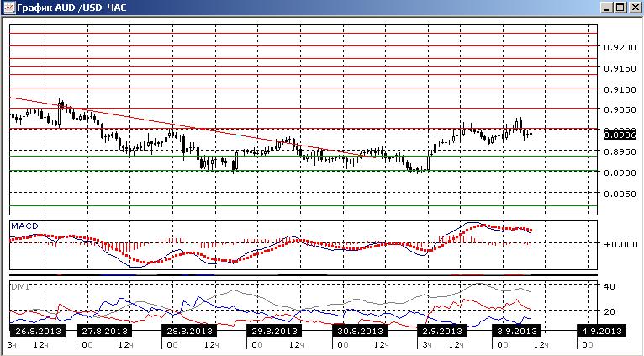Screen dimensions: 644x356
Task: Select the 29.8.2013 date marker
Action: pyautogui.click(x=274, y=331)
